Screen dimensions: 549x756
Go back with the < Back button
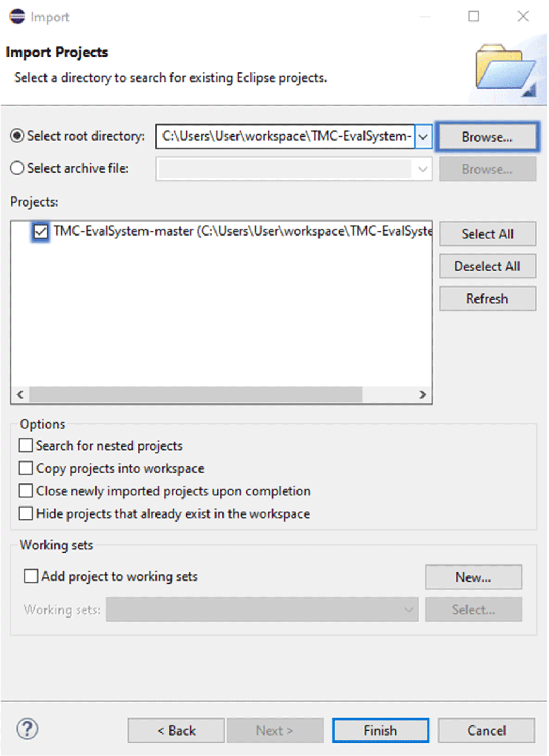coord(176,730)
